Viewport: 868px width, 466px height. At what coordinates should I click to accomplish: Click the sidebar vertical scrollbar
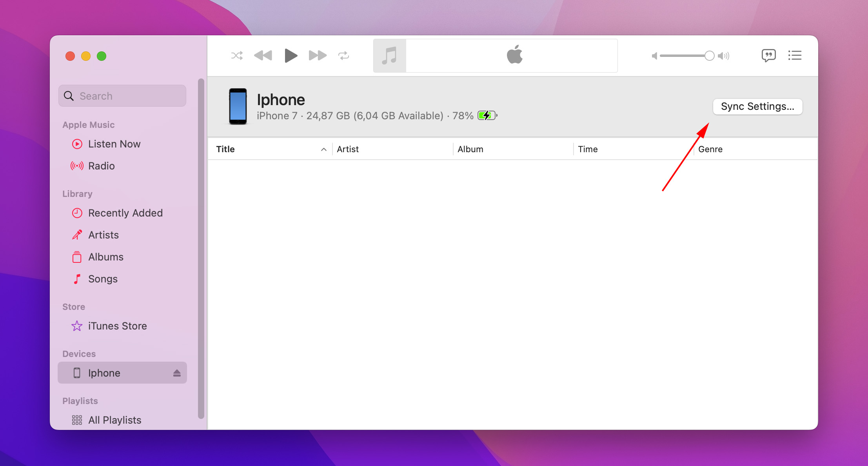point(201,249)
